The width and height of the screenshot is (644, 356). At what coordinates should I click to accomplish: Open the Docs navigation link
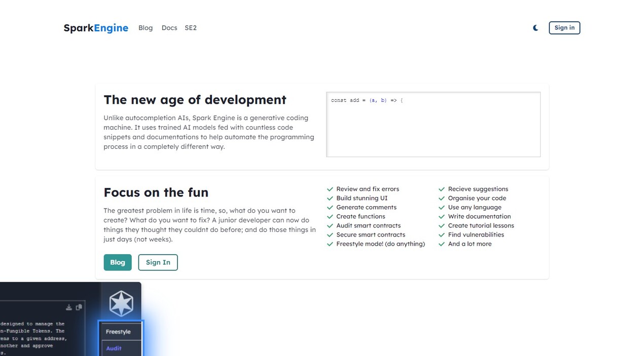(169, 28)
